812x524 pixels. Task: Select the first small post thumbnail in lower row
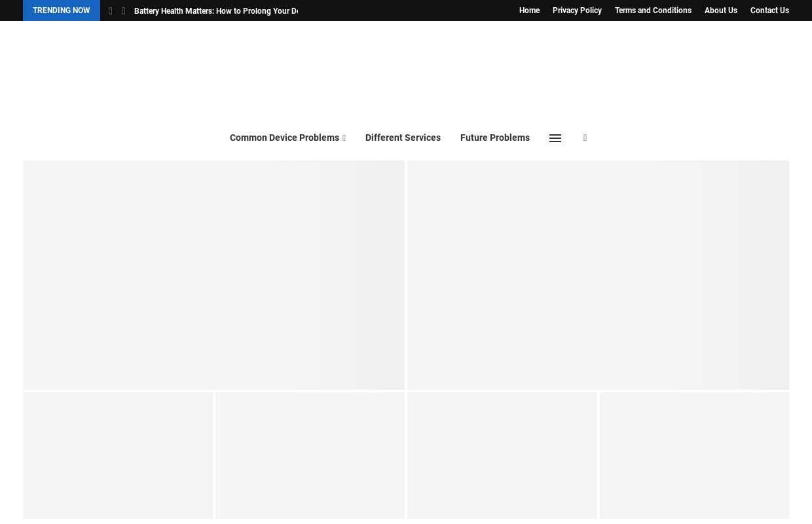click(118, 455)
